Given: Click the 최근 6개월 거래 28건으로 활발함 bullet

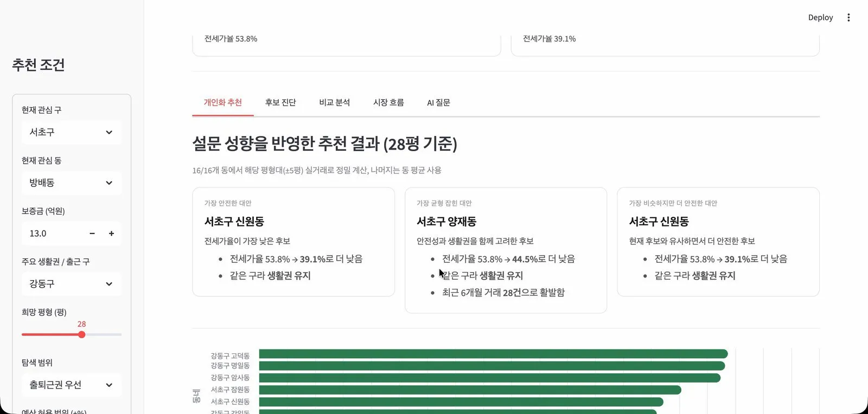Looking at the screenshot, I should point(503,292).
